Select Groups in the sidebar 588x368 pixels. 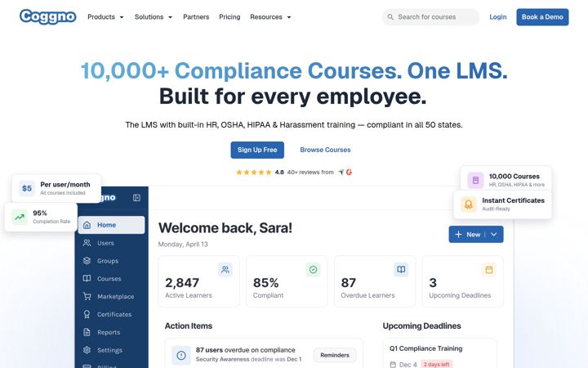[111, 261]
